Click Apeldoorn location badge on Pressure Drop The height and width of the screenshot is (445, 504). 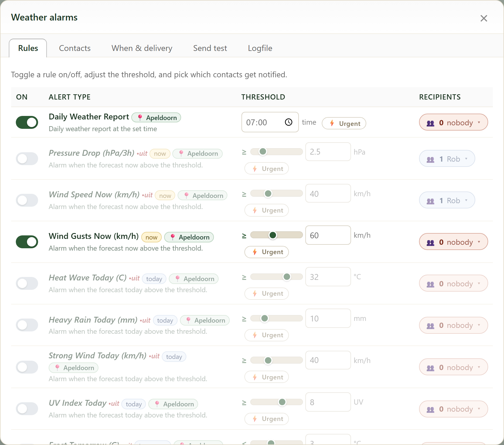point(197,153)
